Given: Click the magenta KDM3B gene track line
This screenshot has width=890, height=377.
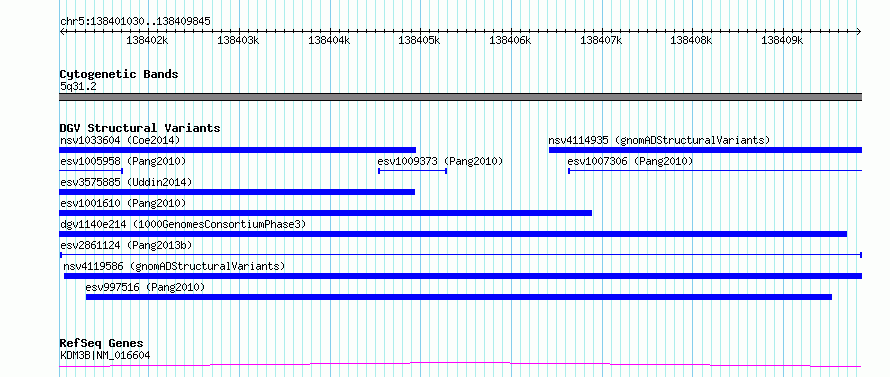Looking at the screenshot, I should (x=460, y=365).
